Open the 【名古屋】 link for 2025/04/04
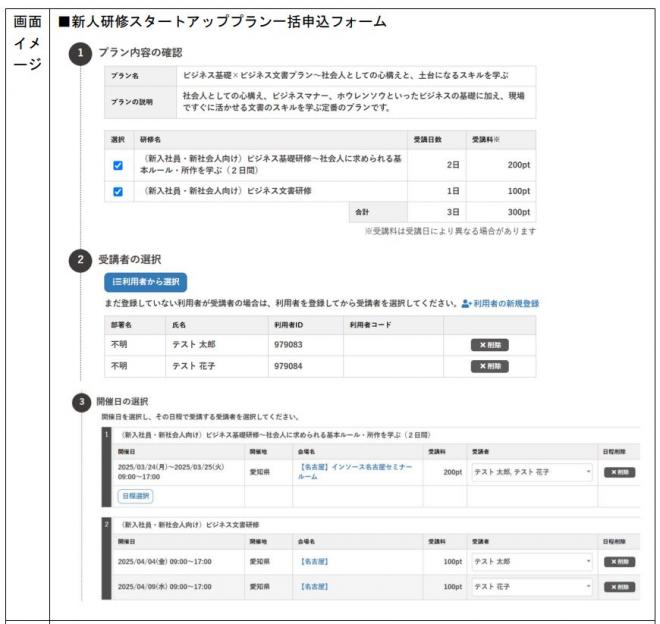This screenshot has width=660, height=624. coord(314,562)
